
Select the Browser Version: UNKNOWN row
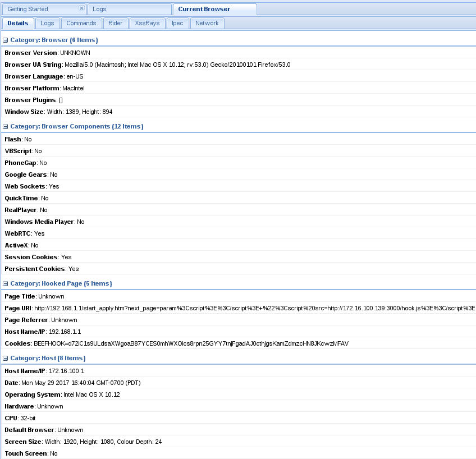click(x=239, y=53)
